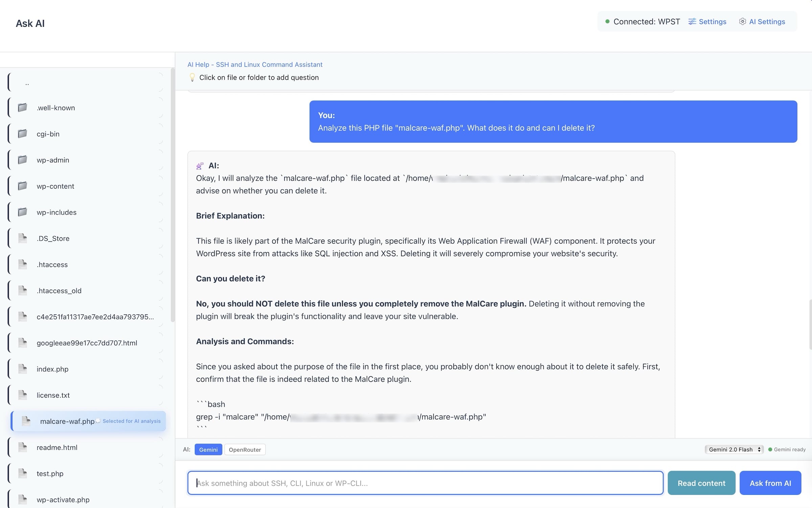Select the readme.html file icon

click(22, 447)
